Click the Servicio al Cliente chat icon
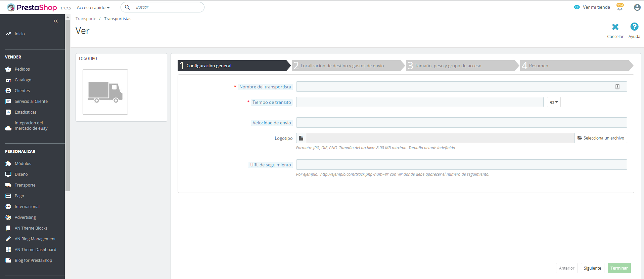The image size is (644, 279). (8, 102)
